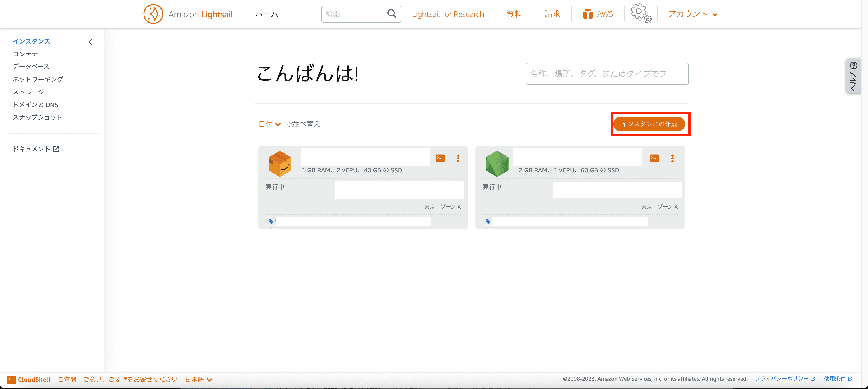Image resolution: width=868 pixels, height=389 pixels.
Task: Expand the アカウント dropdown
Action: click(693, 14)
